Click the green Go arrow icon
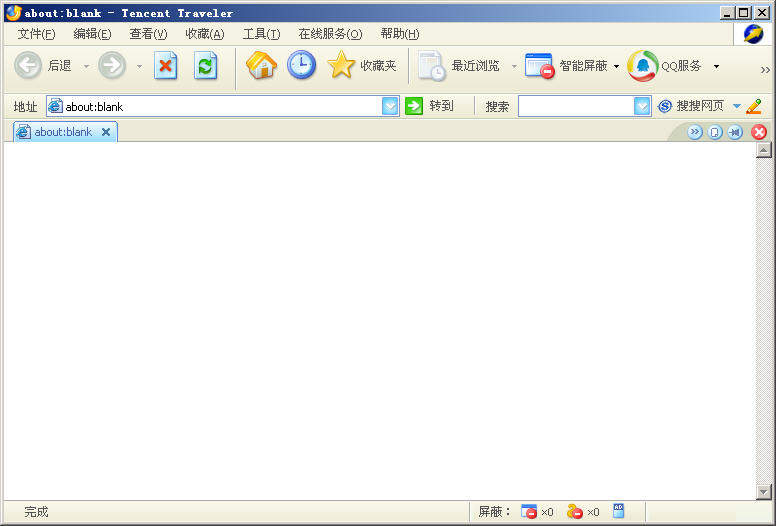The width and height of the screenshot is (776, 526). pyautogui.click(x=414, y=106)
